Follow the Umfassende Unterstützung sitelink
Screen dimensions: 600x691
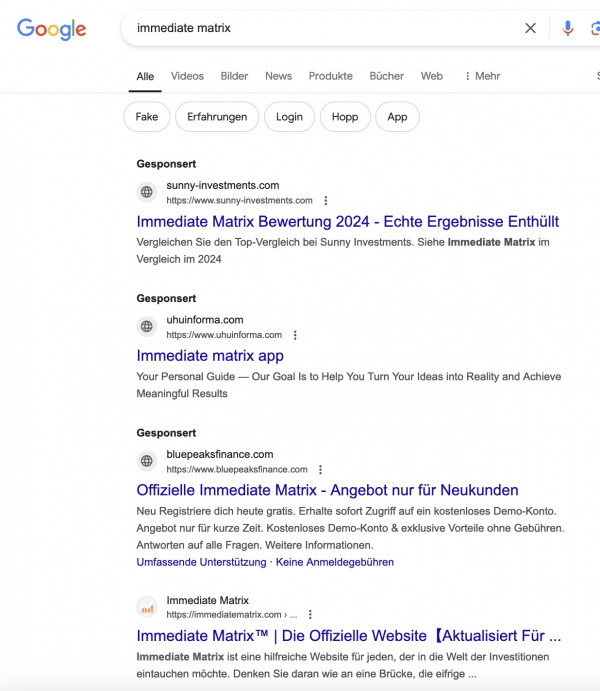click(201, 562)
